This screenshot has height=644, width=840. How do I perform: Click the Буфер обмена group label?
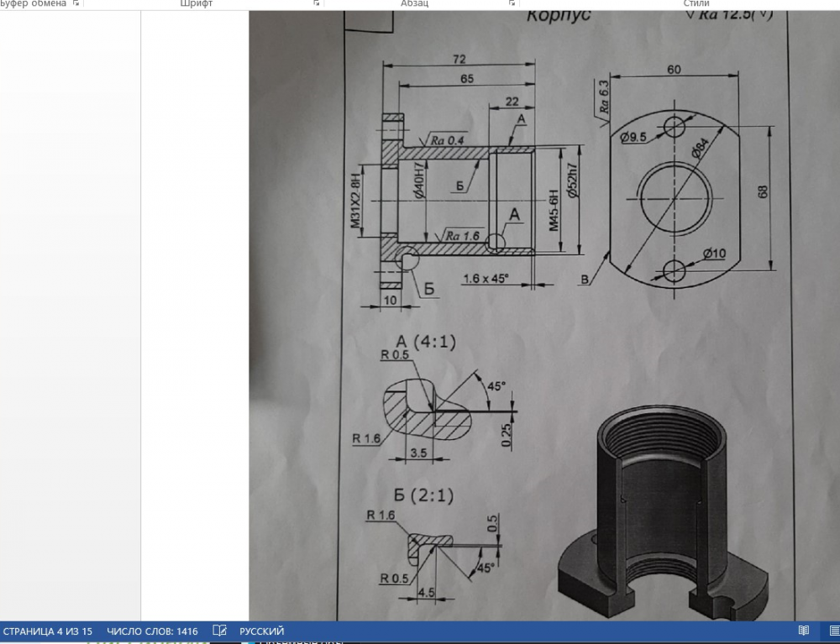click(x=34, y=3)
